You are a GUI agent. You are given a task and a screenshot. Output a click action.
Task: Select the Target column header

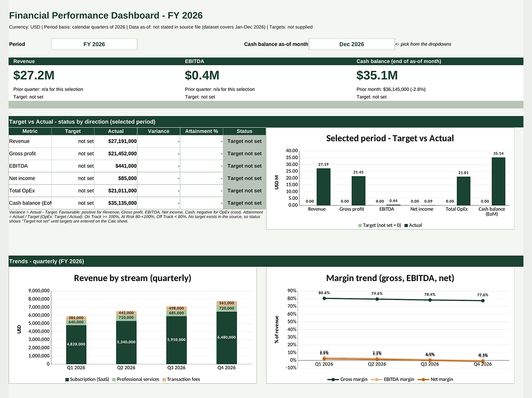73,131
